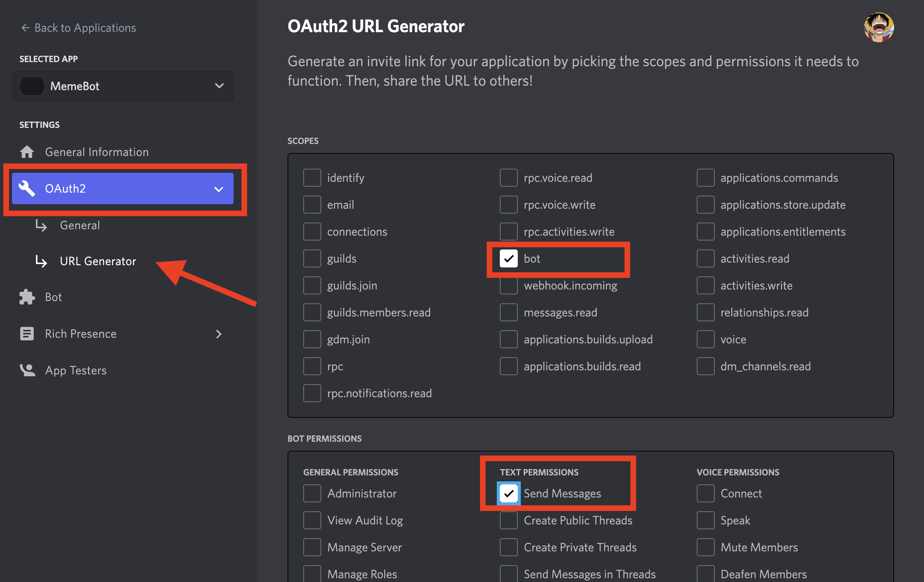Screen dimensions: 924x582
Task: Click the Rich Presence document icon
Action: [27, 334]
